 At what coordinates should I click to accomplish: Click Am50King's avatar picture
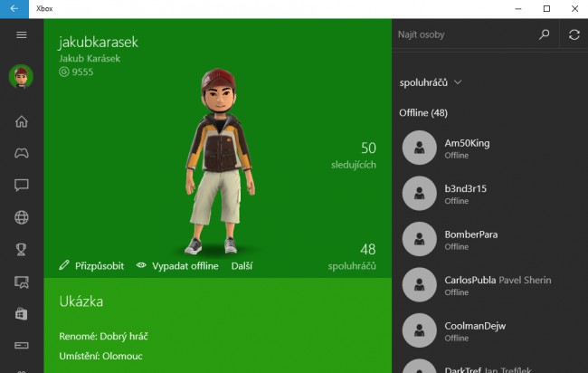point(419,148)
